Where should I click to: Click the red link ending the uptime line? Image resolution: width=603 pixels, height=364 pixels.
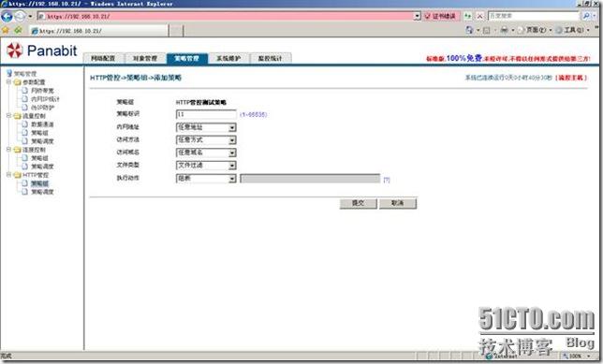pyautogui.click(x=571, y=78)
